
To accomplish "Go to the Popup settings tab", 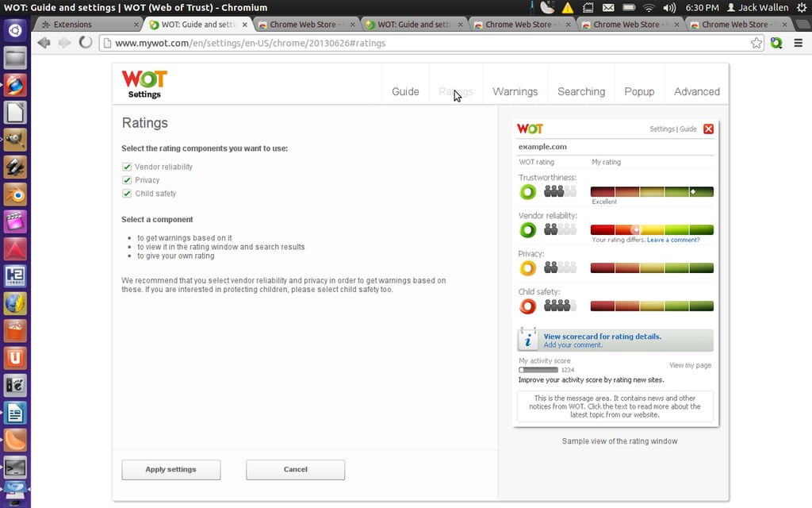I will 639,92.
